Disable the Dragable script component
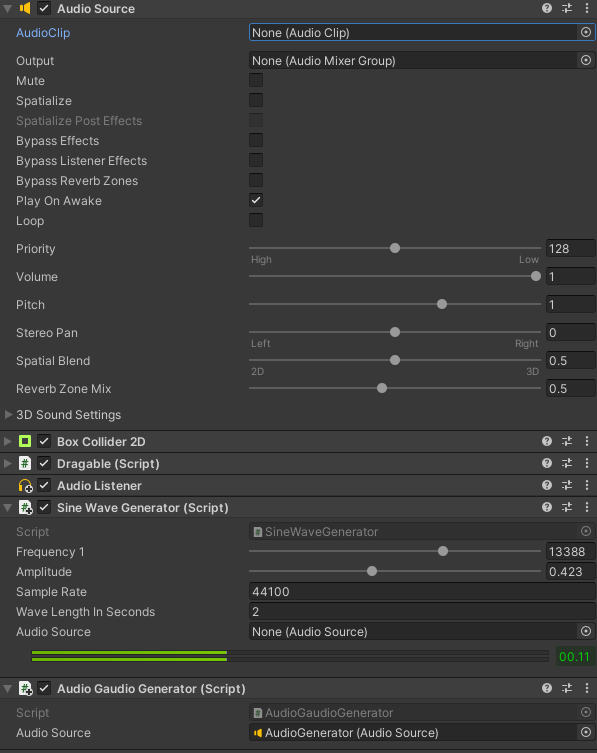 pos(44,463)
